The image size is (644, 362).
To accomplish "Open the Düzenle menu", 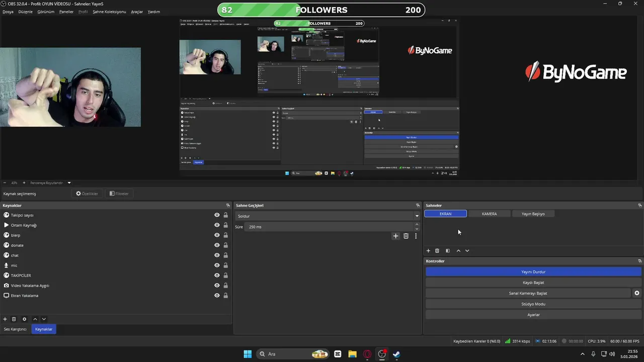I will point(26,12).
